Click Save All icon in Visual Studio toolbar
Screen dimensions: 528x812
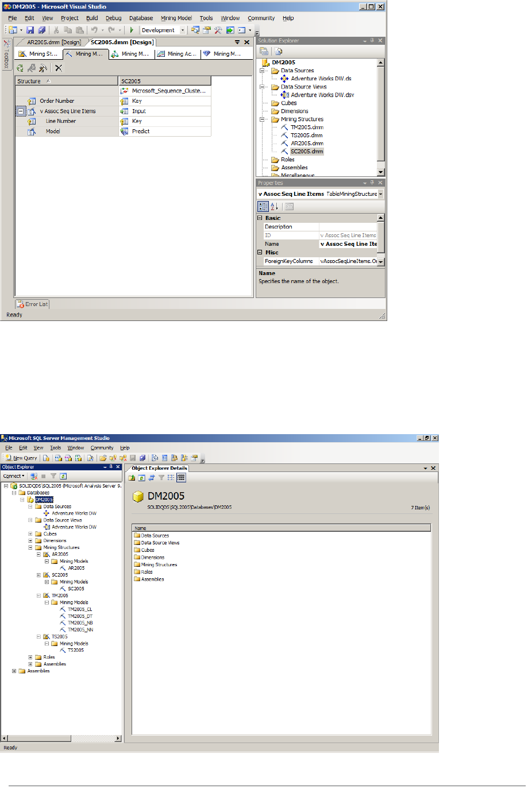41,30
